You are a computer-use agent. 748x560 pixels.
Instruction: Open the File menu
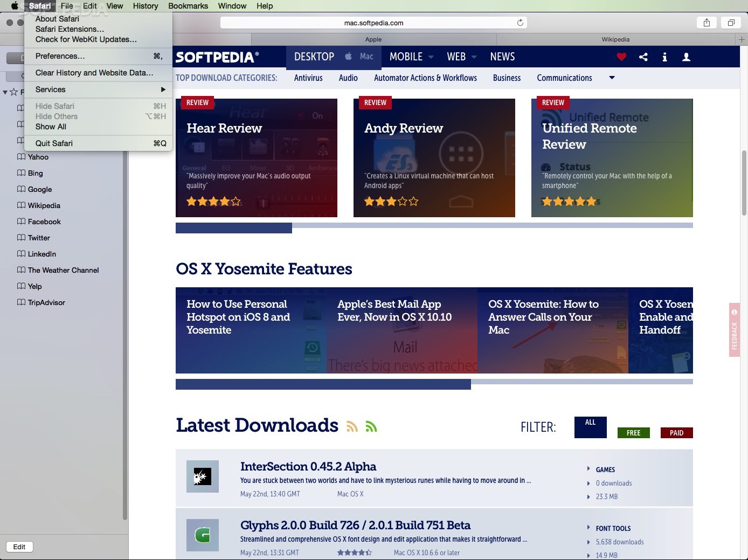[x=67, y=6]
